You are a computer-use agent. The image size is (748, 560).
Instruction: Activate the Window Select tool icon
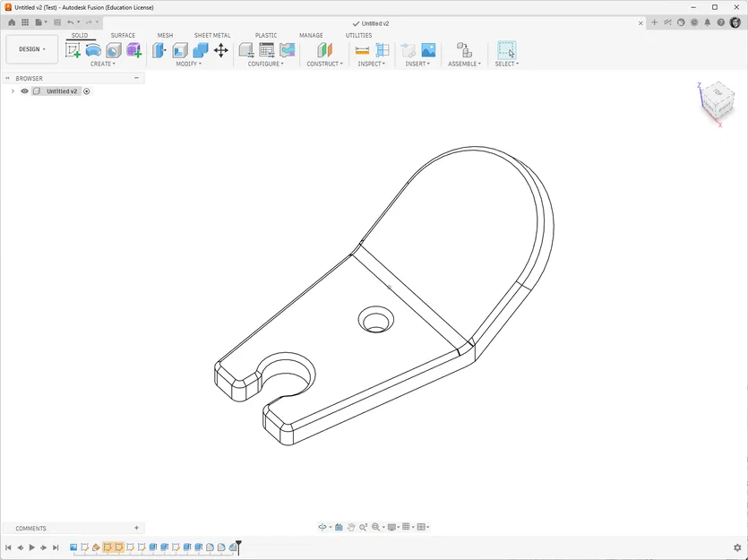point(507,50)
